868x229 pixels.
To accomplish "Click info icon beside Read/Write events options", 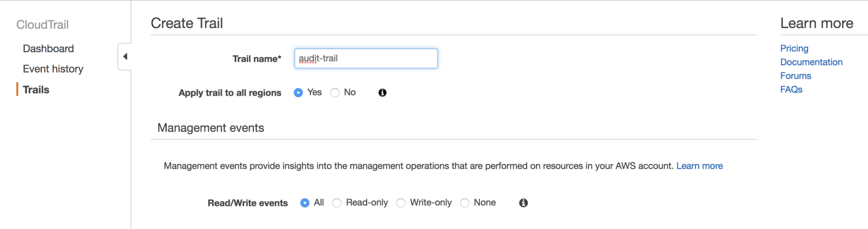I will [523, 203].
